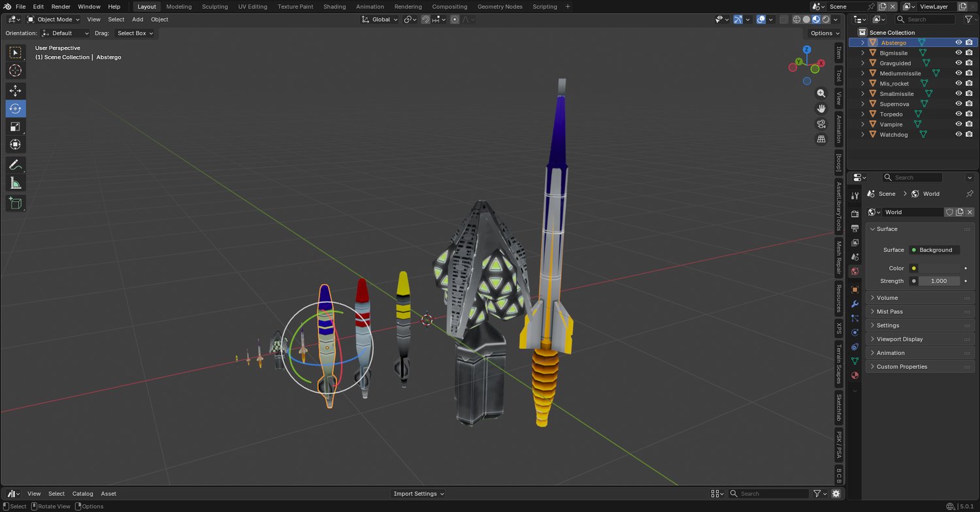Open the Scene properties tab
The image size is (980, 512).
click(x=855, y=257)
